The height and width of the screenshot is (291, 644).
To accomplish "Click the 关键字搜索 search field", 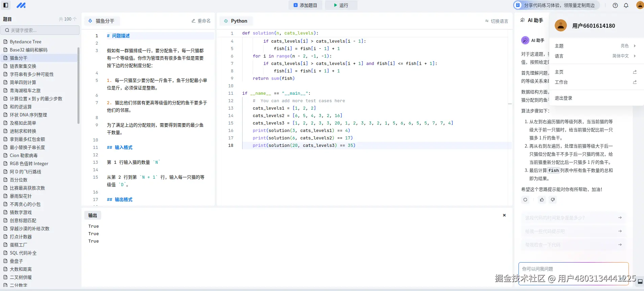I will (40, 30).
